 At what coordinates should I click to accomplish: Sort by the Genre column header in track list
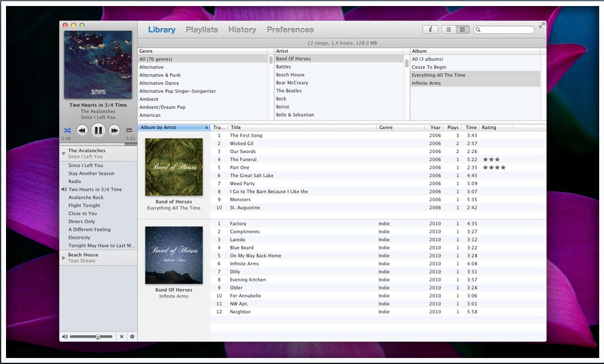pyautogui.click(x=401, y=128)
